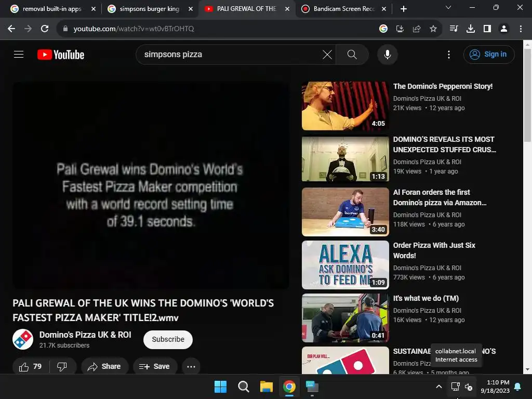Open Al Foran Amazon pizza video thumbnail
This screenshot has height=399, width=532.
[345, 212]
